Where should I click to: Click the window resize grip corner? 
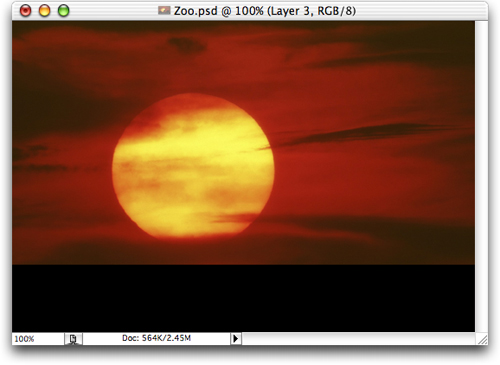[482, 339]
